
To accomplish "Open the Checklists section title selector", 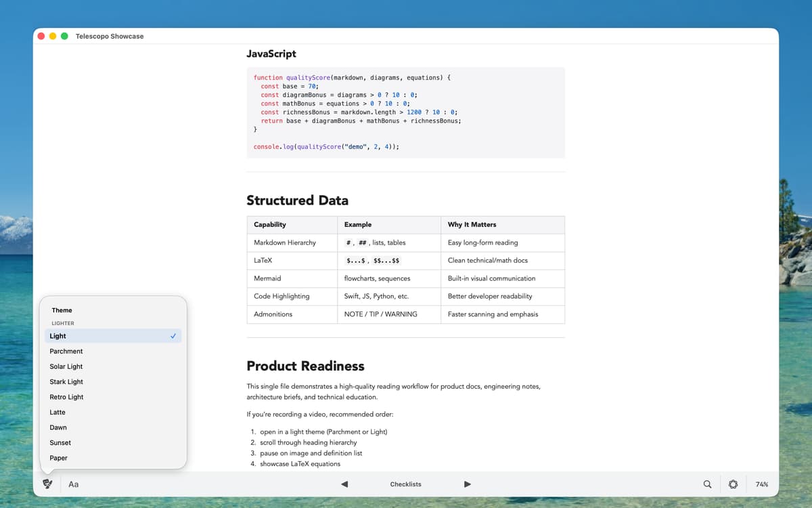I will tap(405, 484).
